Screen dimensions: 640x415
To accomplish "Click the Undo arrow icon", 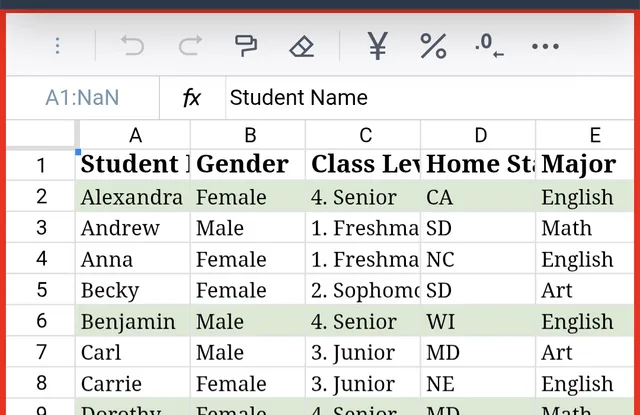I will [132, 46].
